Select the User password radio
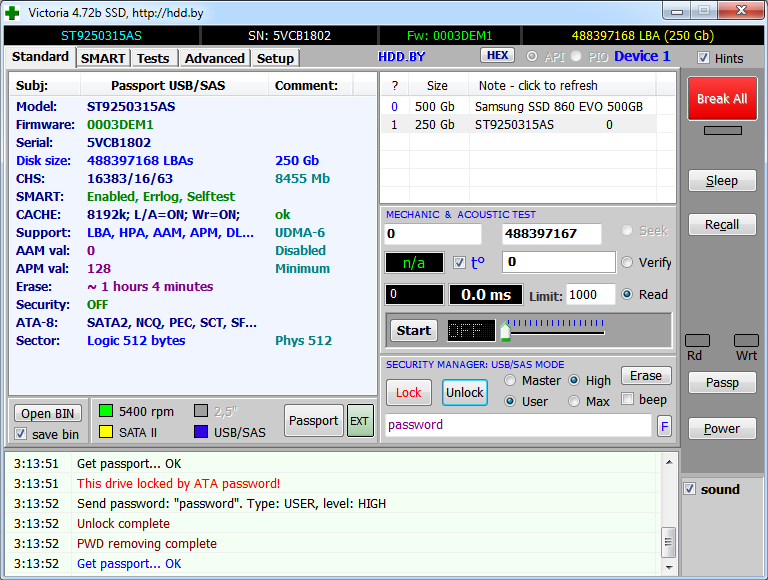 [x=510, y=401]
